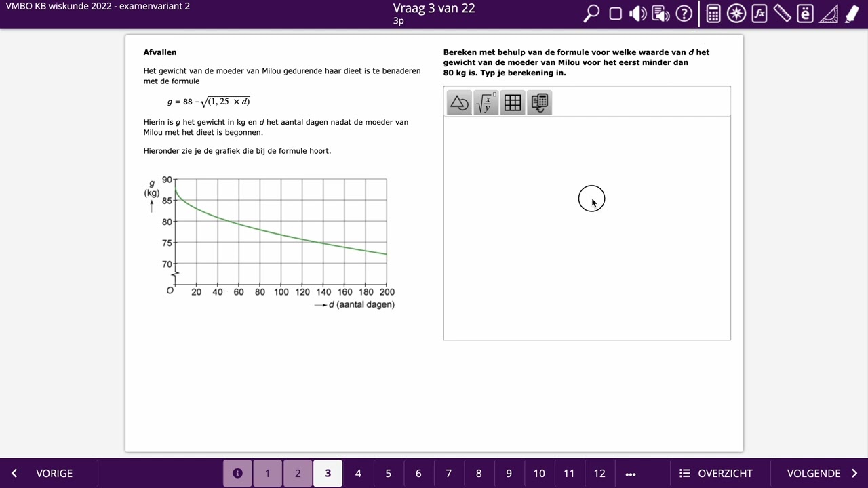Click the square masking tool icon
Image resolution: width=868 pixels, height=488 pixels.
(x=615, y=14)
